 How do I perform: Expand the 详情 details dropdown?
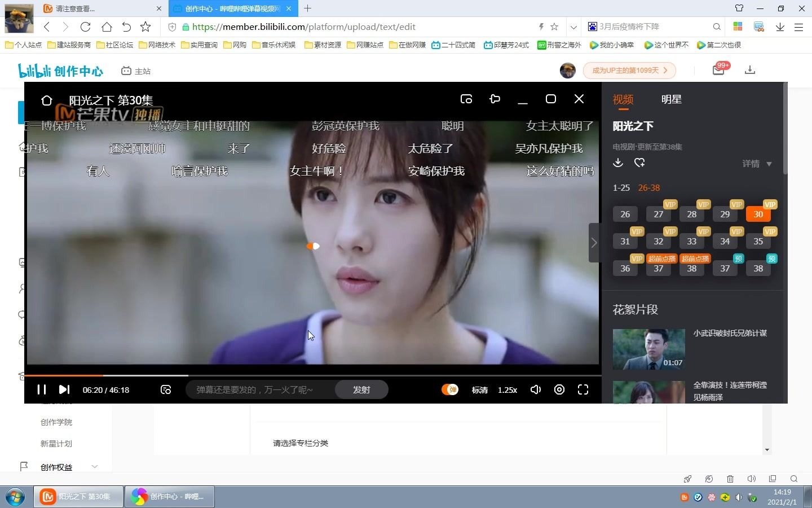pyautogui.click(x=757, y=164)
